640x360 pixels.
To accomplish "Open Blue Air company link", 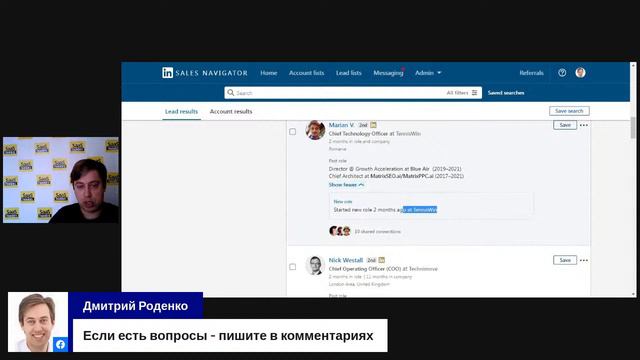I will tap(420, 169).
